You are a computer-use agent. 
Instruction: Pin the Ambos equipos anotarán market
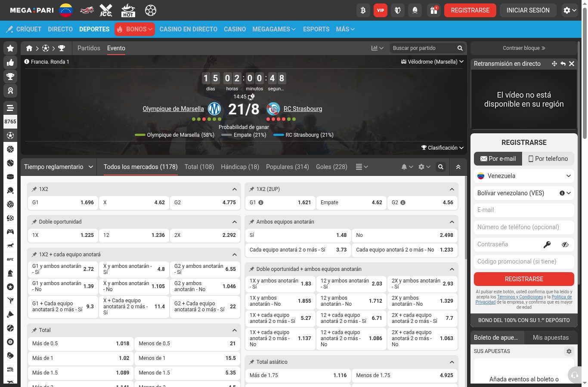pyautogui.click(x=252, y=222)
